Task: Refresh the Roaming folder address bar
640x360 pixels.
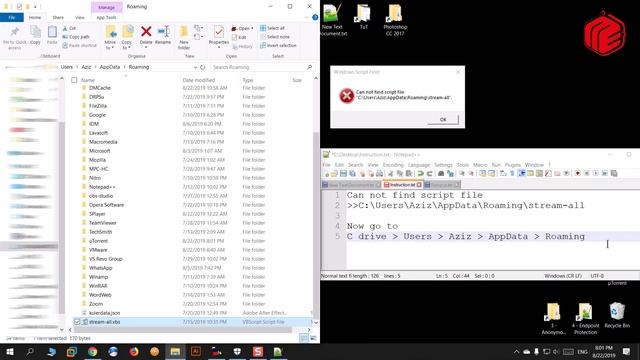Action: click(202, 67)
